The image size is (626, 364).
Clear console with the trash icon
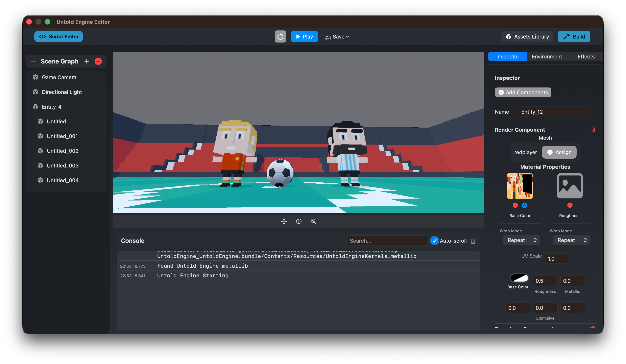473,241
